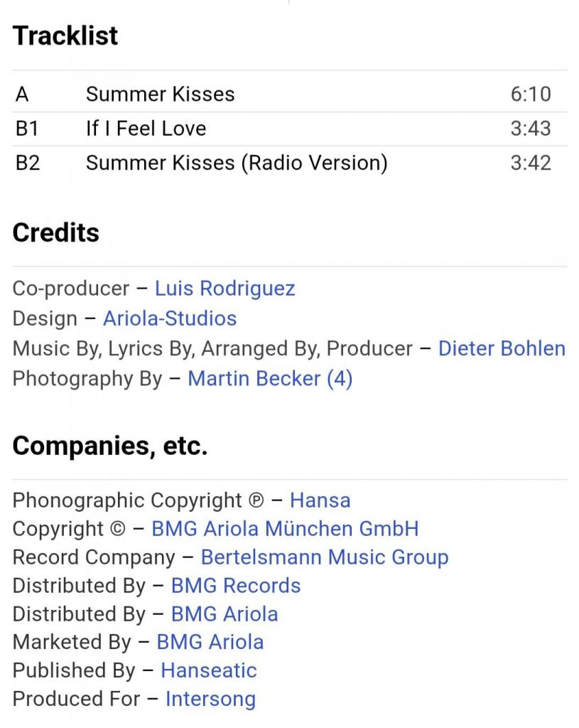Click the Ariola-Studios design credit link
Image resolution: width=579 pixels, height=728 pixels.
tap(170, 318)
